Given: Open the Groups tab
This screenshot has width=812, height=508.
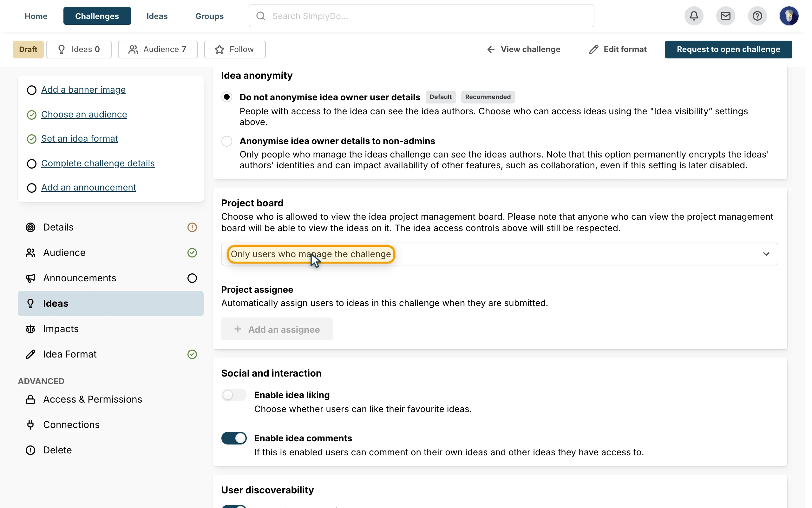Looking at the screenshot, I should [x=209, y=16].
